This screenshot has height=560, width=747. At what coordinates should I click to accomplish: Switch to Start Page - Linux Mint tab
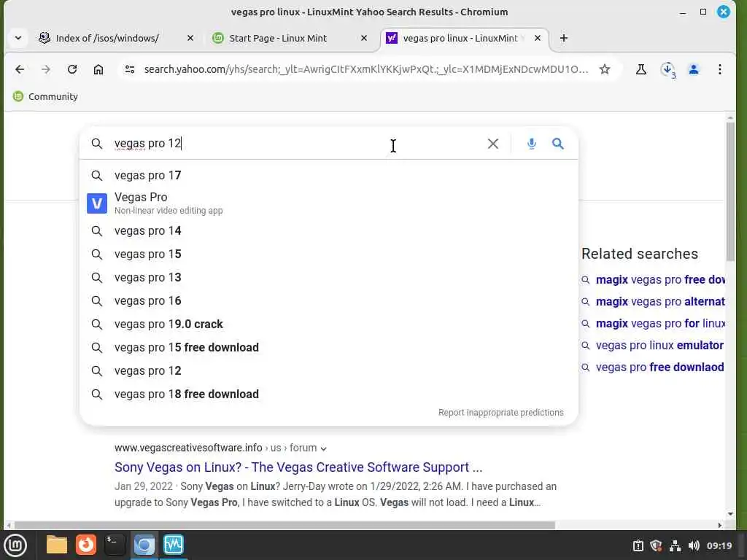pyautogui.click(x=278, y=38)
